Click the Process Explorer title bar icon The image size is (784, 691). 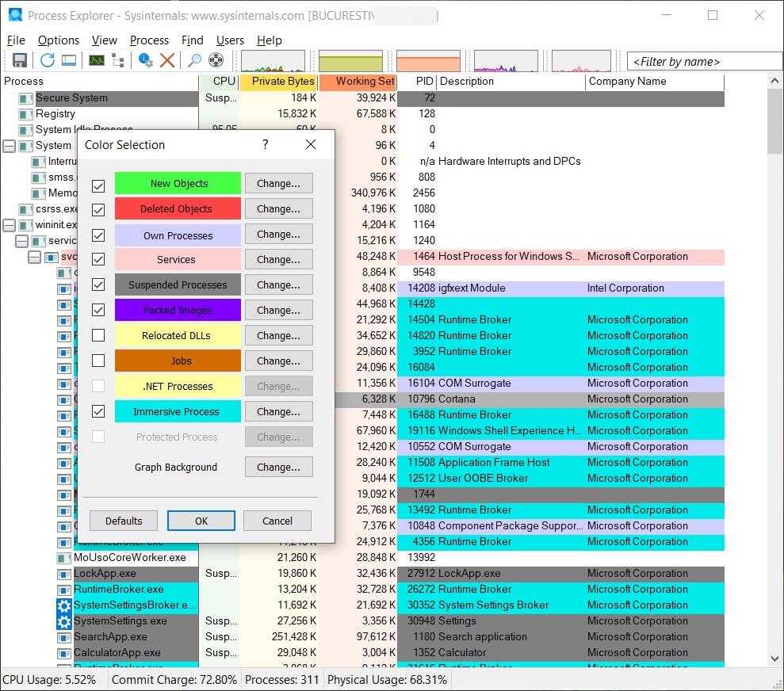16,15
